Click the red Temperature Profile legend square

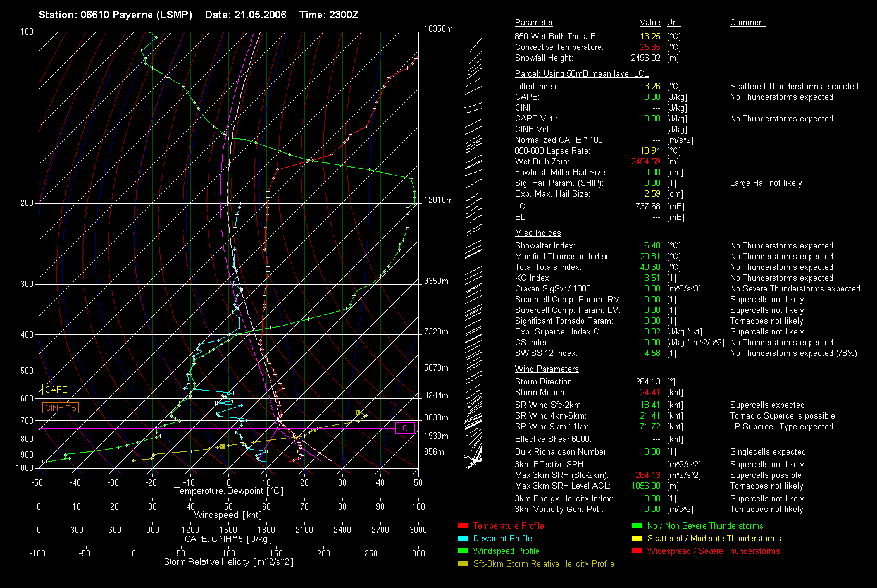(463, 525)
